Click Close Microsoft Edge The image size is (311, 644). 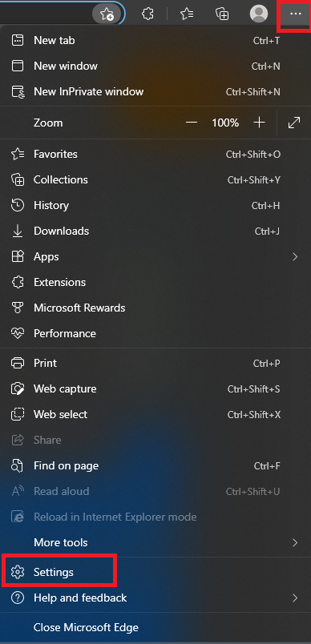(x=155, y=627)
